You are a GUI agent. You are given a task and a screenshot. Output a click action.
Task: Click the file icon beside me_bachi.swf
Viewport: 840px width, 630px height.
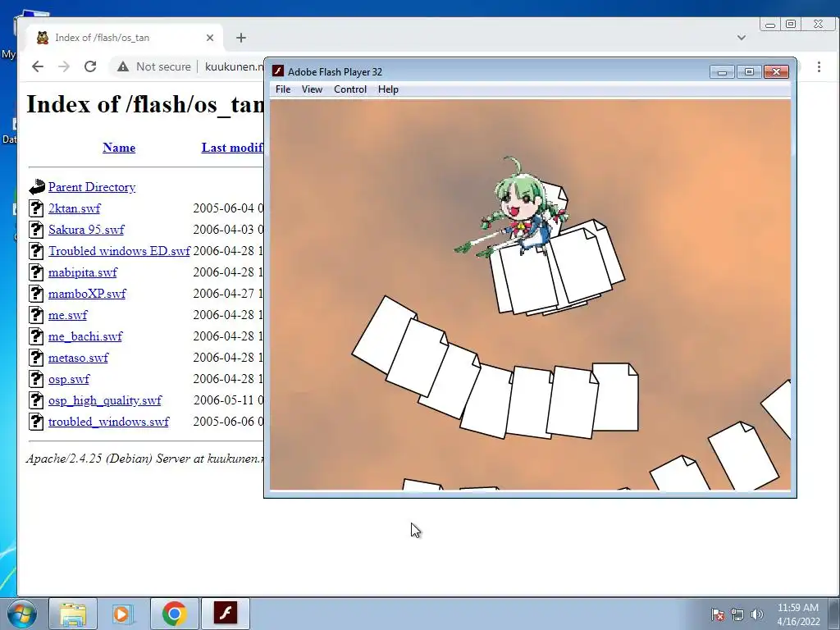pos(36,336)
